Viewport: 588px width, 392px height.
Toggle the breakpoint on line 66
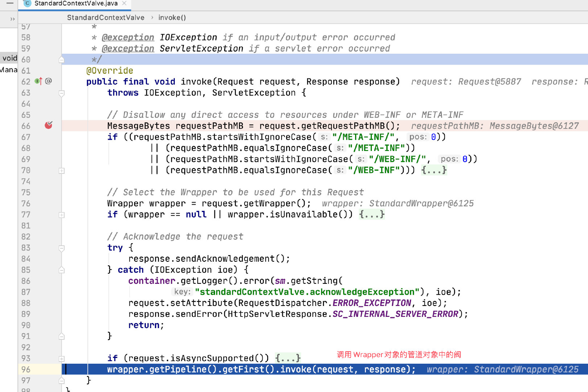click(x=48, y=125)
